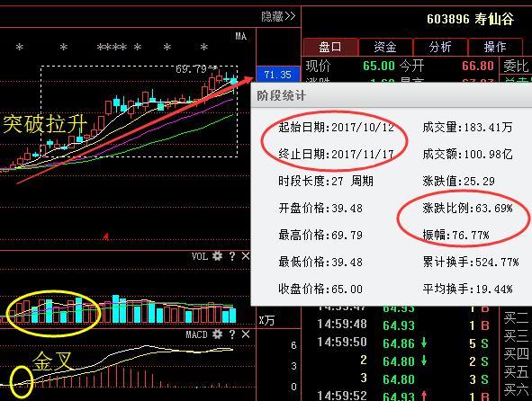Click the 阶段统计 dialog title
This screenshot has height=401, width=532.
(281, 95)
